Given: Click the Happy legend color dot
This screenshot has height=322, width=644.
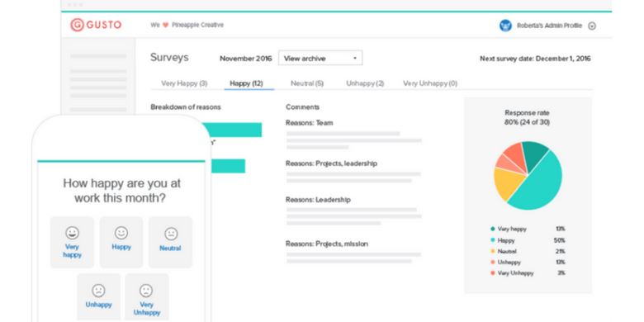Looking at the screenshot, I should pos(492,240).
